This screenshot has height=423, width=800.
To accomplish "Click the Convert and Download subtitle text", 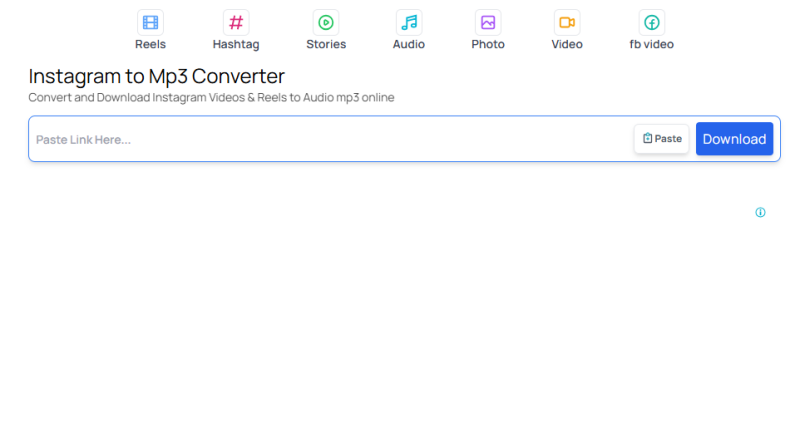I will point(211,98).
